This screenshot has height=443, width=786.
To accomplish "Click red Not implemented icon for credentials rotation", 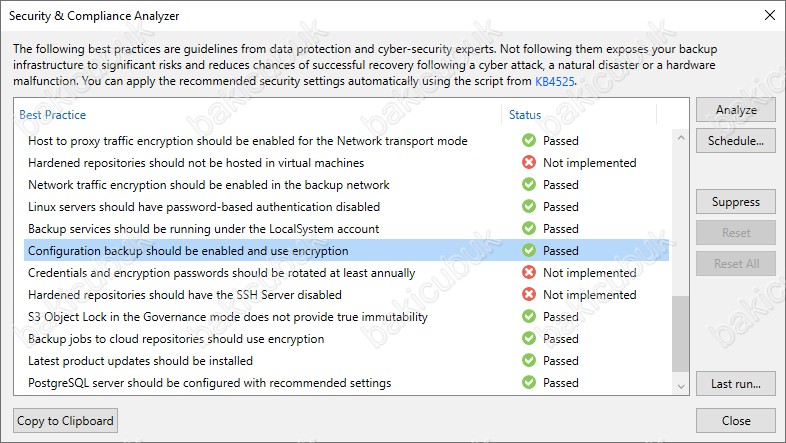I will (528, 272).
